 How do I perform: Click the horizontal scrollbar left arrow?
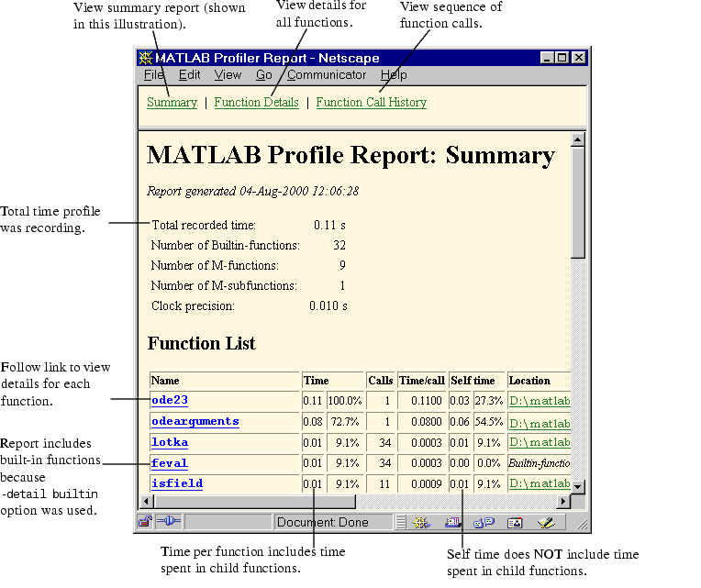pyautogui.click(x=146, y=502)
